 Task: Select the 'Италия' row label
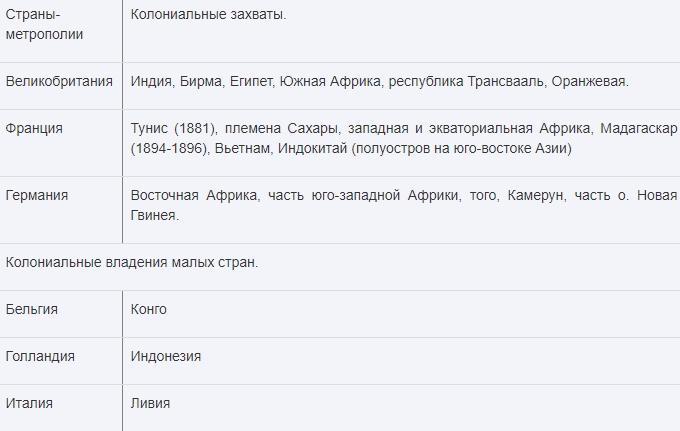tap(29, 403)
